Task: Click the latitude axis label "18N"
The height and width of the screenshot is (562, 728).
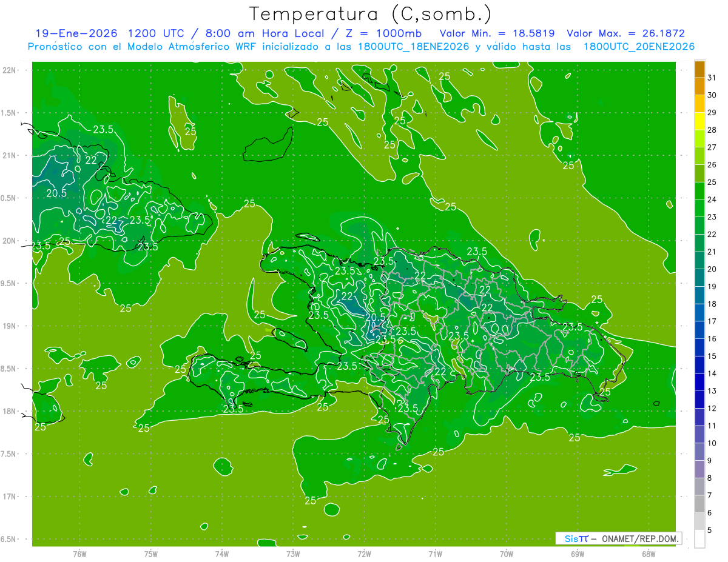Action: tap(9, 411)
